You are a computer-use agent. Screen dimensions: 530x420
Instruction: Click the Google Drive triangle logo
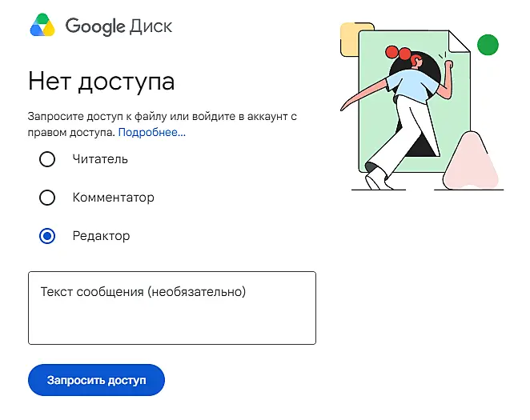click(42, 25)
